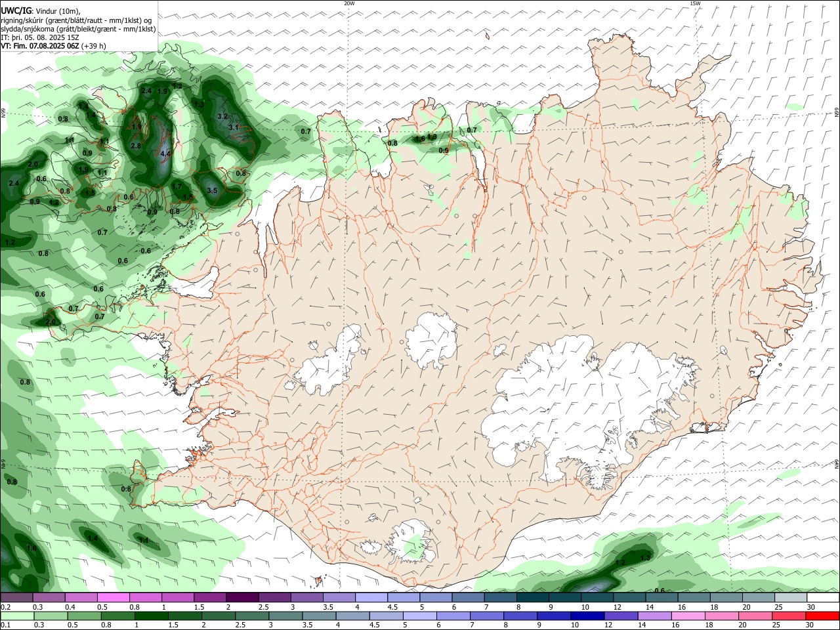Click the '20W' longitude label at top

[x=349, y=3]
